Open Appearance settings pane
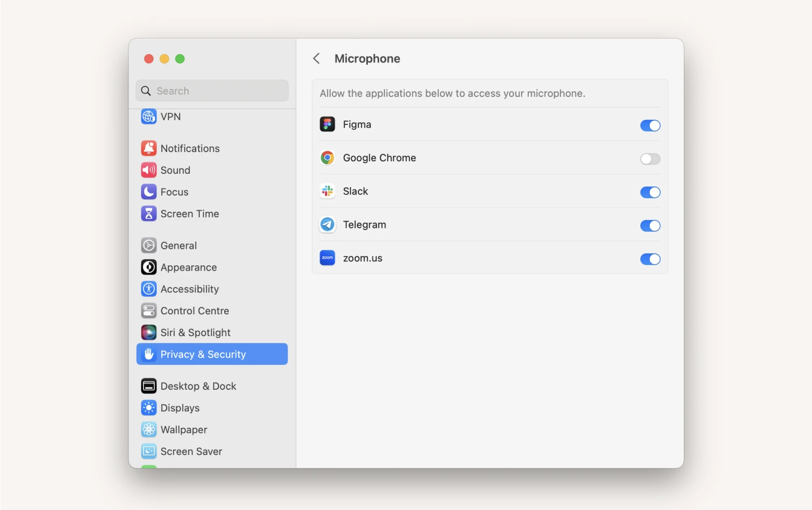812x510 pixels. [x=212, y=267]
